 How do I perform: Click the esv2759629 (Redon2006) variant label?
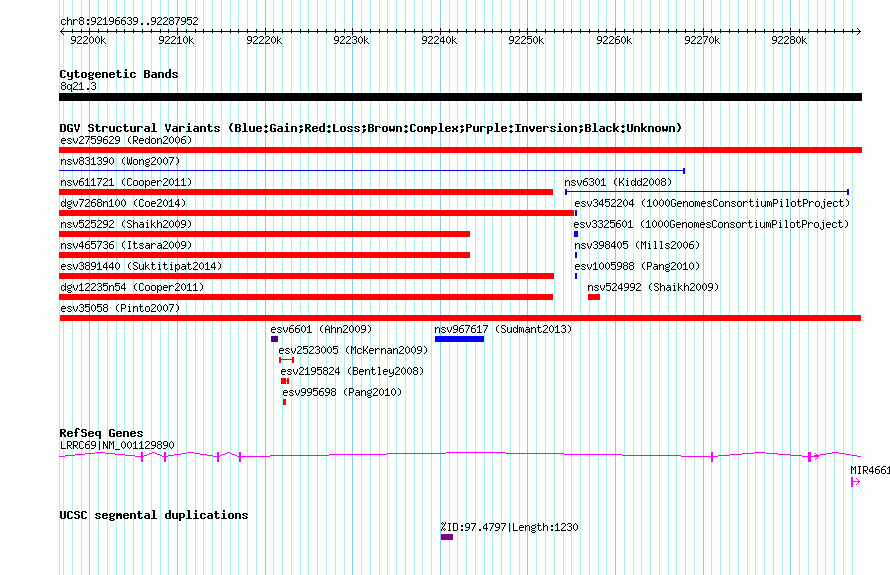(126, 140)
